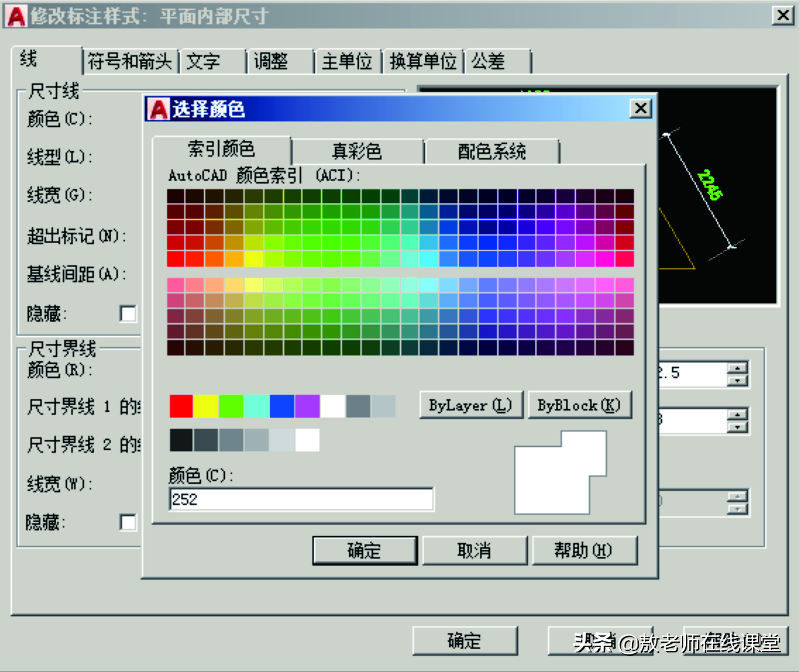799x672 pixels.
Task: Open the 符号和箭头 tab
Action: pos(131,61)
